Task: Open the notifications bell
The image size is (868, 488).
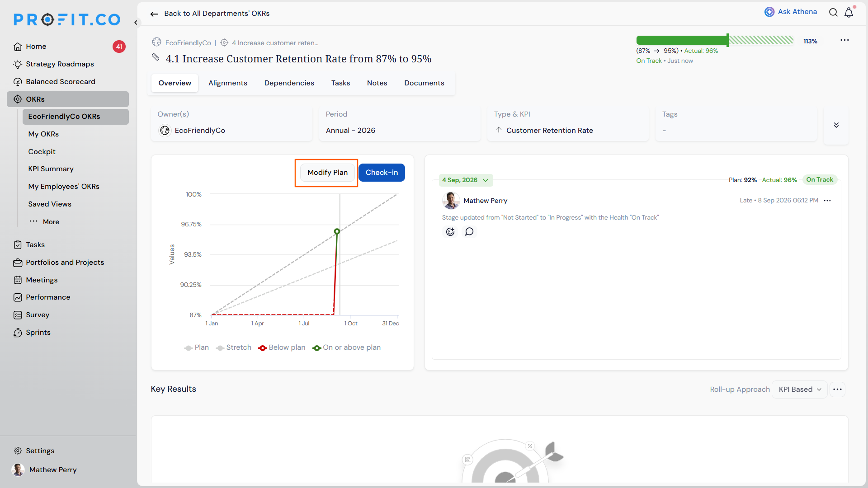Action: (x=849, y=12)
